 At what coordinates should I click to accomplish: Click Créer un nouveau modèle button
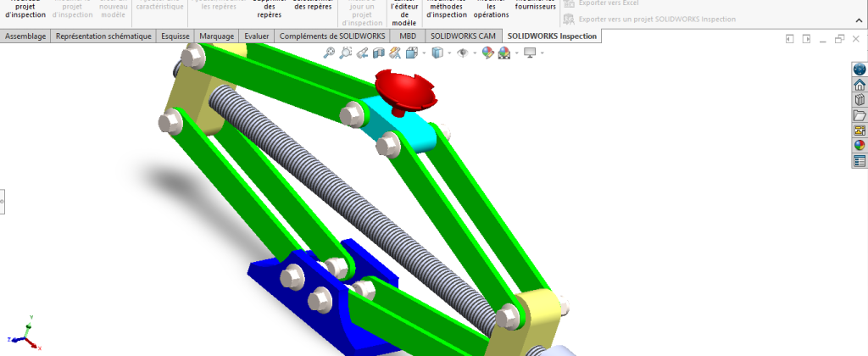coord(114,10)
